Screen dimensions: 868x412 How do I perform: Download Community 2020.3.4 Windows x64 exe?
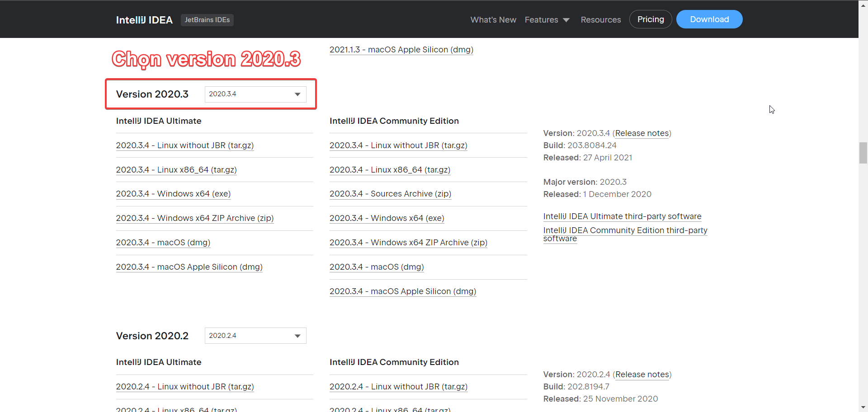click(x=387, y=218)
